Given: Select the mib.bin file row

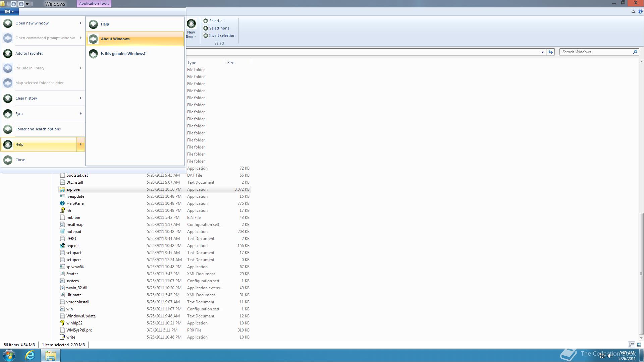Looking at the screenshot, I should click(x=155, y=218).
